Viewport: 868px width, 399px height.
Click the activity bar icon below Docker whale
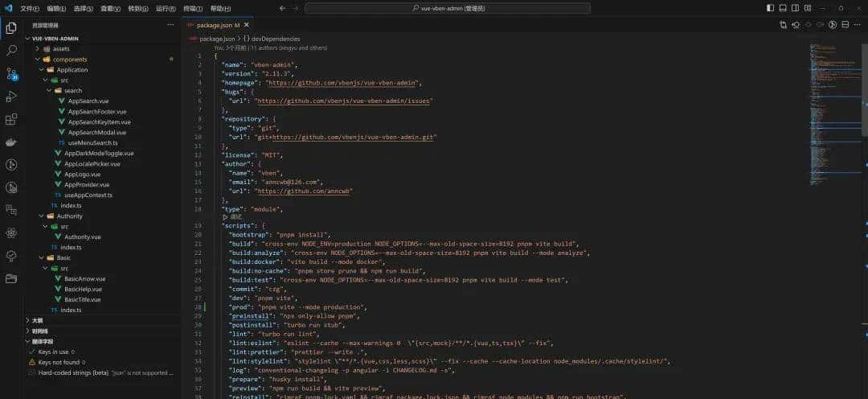click(11, 165)
